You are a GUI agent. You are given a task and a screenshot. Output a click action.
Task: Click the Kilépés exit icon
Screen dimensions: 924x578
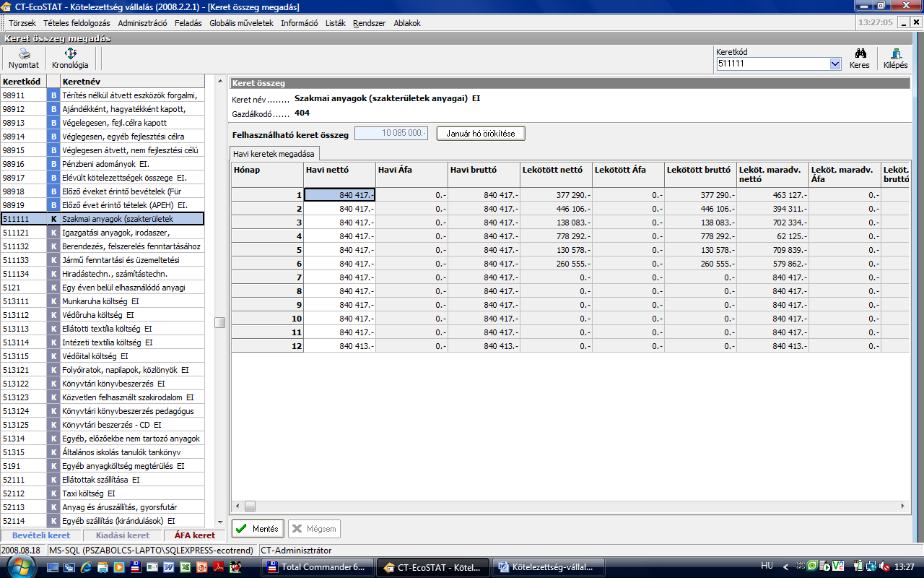896,53
